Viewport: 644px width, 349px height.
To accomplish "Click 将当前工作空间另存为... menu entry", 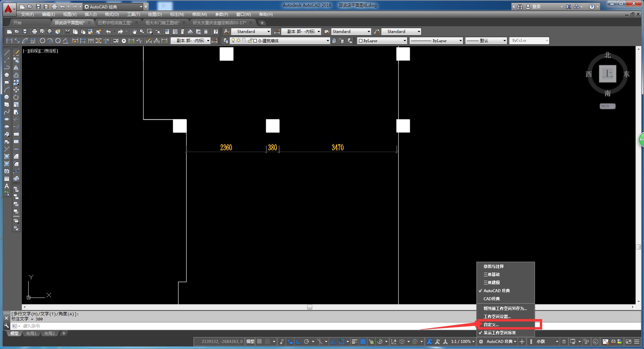I will [506, 308].
